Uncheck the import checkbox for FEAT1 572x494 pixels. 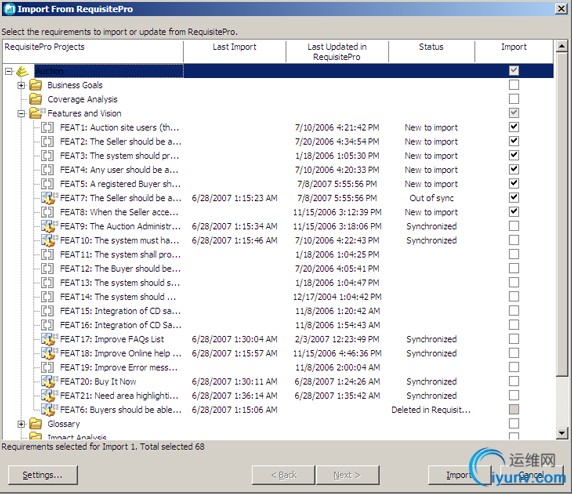click(514, 127)
